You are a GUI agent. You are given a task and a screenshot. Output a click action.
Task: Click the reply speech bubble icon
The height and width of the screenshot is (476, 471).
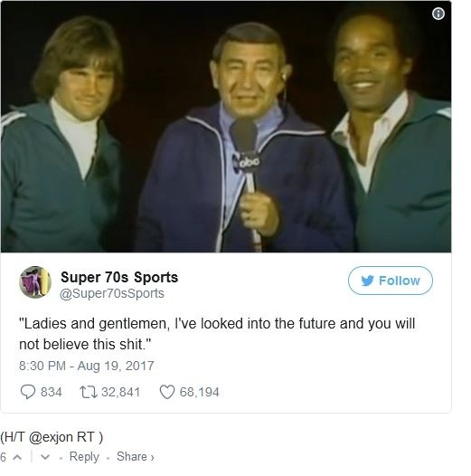(28, 392)
